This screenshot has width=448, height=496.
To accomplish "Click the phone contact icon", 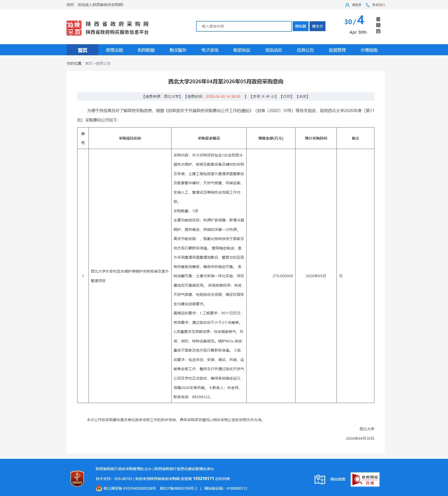I will pos(368,5).
